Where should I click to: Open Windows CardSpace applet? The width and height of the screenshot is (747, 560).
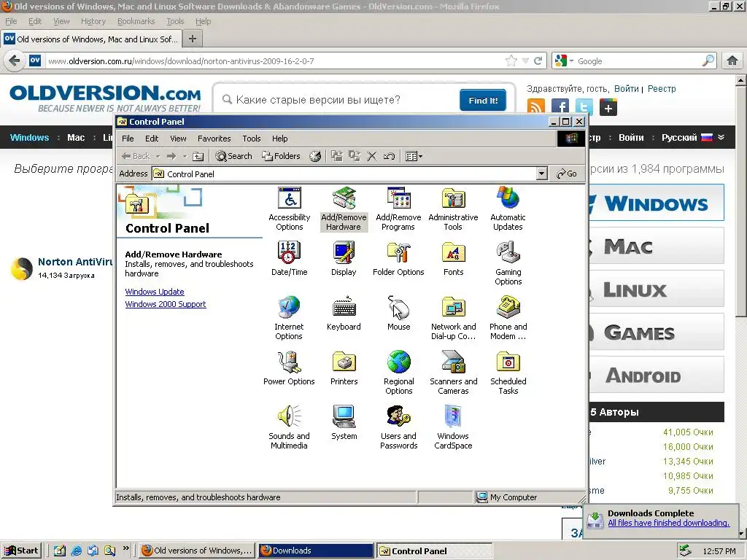coord(453,427)
